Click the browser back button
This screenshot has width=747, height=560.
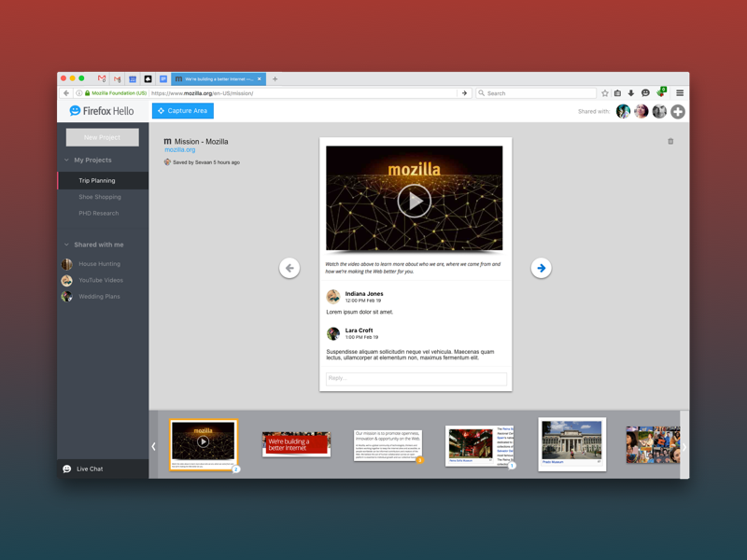coord(66,93)
